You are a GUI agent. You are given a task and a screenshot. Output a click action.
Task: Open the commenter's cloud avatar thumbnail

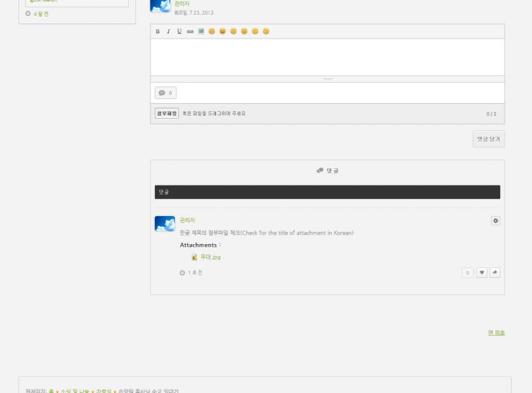coord(165,224)
